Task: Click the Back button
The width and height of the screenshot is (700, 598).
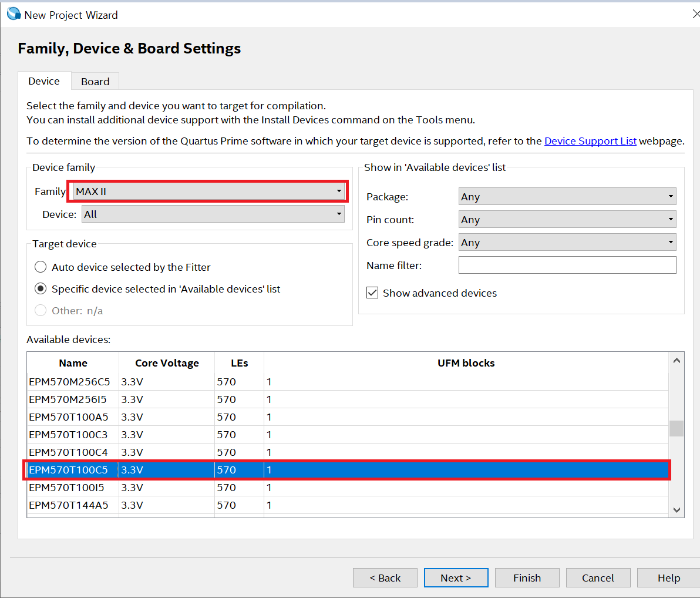Action: tap(385, 578)
